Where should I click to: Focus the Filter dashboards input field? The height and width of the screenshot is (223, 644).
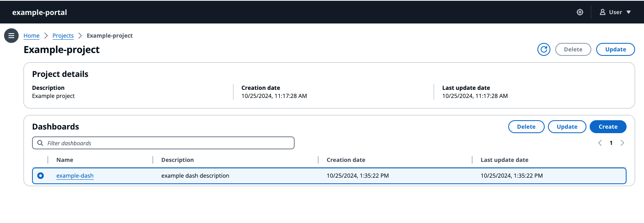coord(168,143)
